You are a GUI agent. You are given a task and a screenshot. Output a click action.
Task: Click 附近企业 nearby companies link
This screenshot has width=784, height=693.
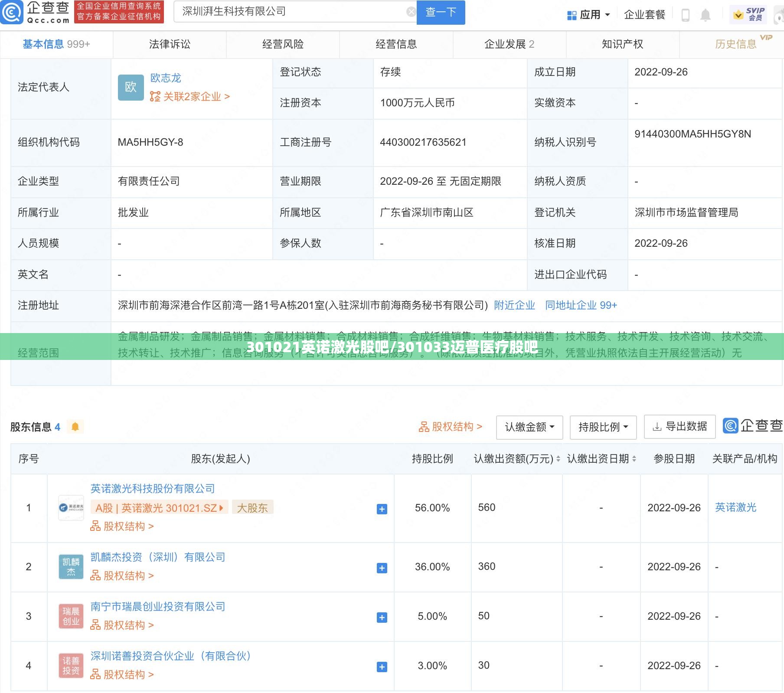click(514, 305)
